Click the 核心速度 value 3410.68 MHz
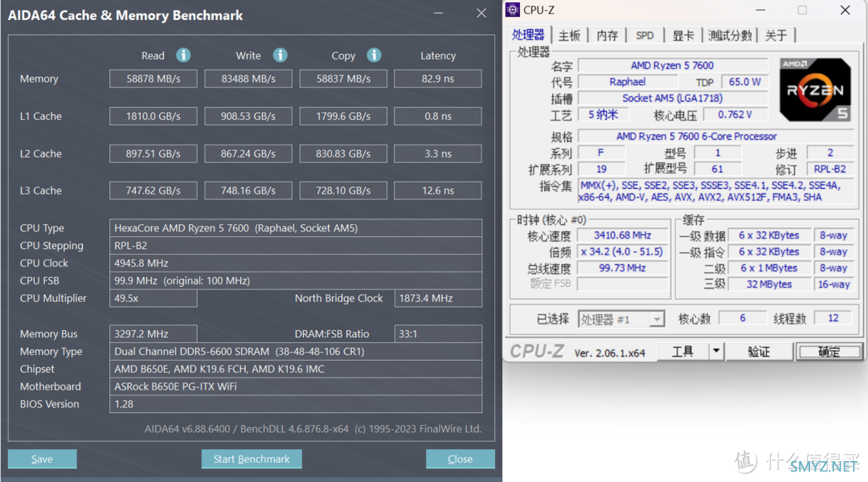Image resolution: width=868 pixels, height=482 pixels. pos(622,235)
